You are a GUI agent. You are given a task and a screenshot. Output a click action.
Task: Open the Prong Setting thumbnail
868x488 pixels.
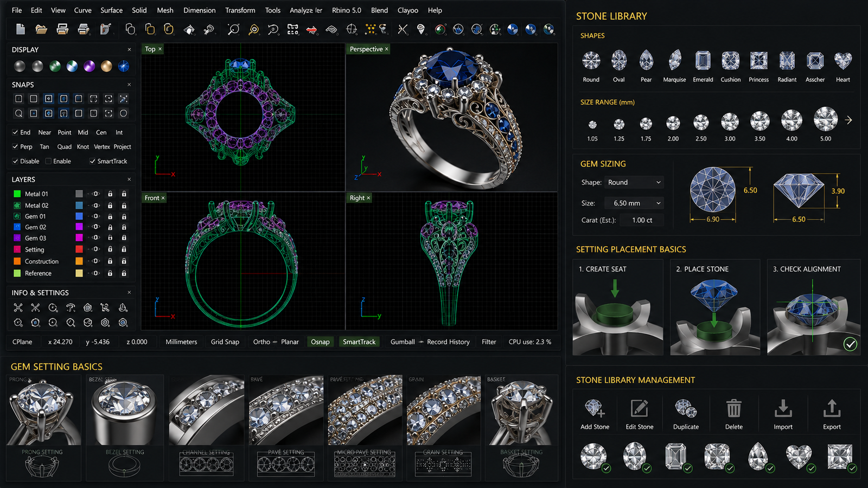point(43,410)
